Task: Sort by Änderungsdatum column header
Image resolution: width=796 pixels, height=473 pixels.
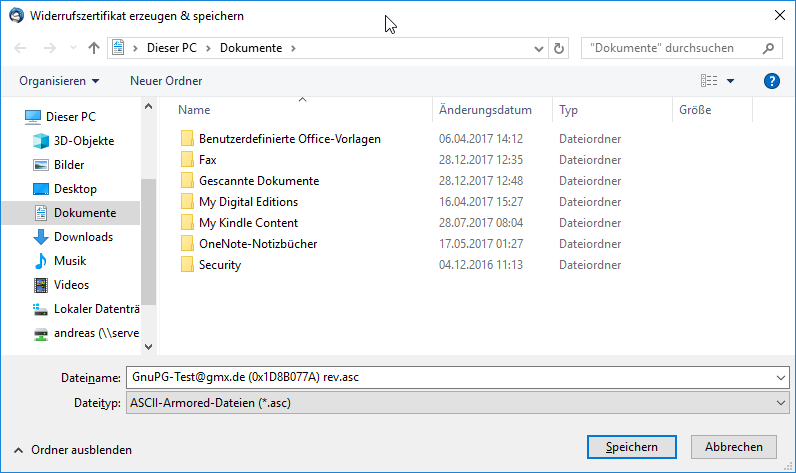Action: (x=485, y=110)
